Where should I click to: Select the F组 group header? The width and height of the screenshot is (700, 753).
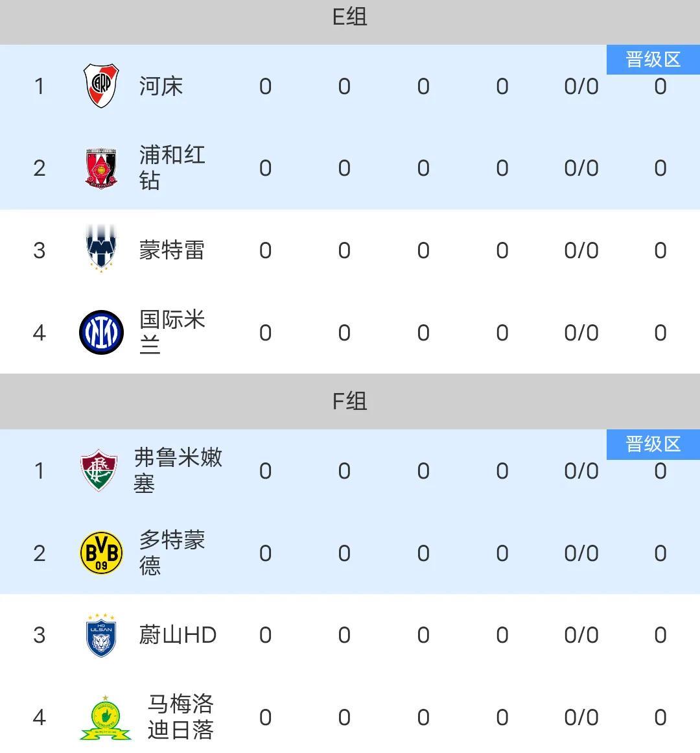[x=349, y=401]
